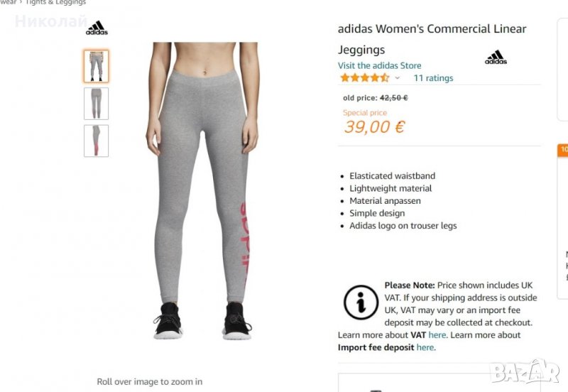Open the 11 ratings link
The width and height of the screenshot is (568, 392).
433,78
